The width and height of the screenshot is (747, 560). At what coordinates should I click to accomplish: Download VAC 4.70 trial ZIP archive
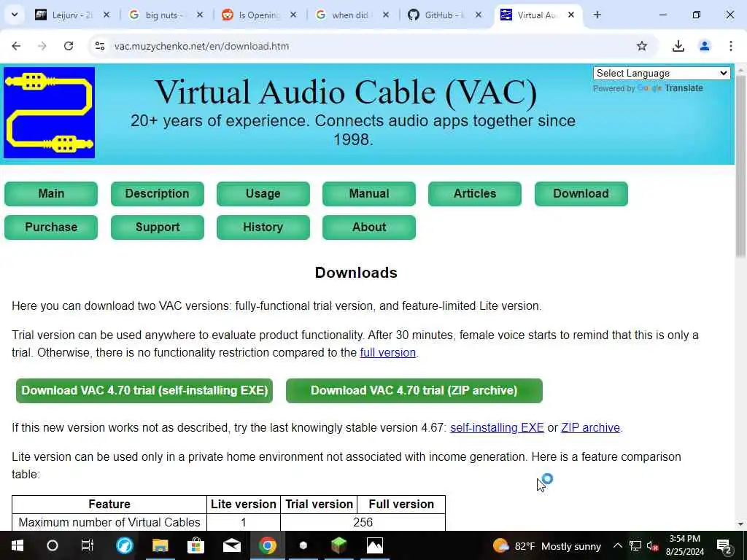click(414, 391)
